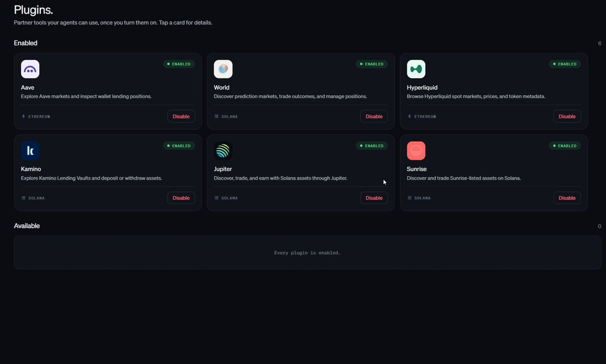The height and width of the screenshot is (364, 606).
Task: Disable the Hyperliquid plugin
Action: tap(567, 117)
